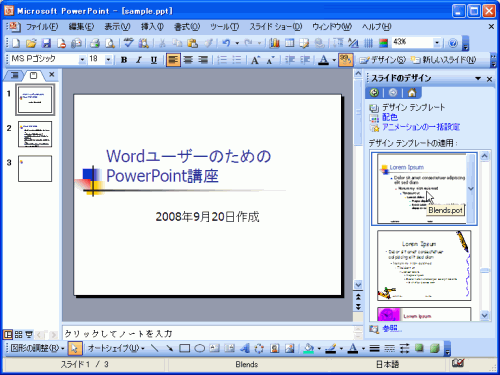Image resolution: width=500 pixels, height=375 pixels.
Task: Select the Line drawing tool
Action: coord(155,348)
